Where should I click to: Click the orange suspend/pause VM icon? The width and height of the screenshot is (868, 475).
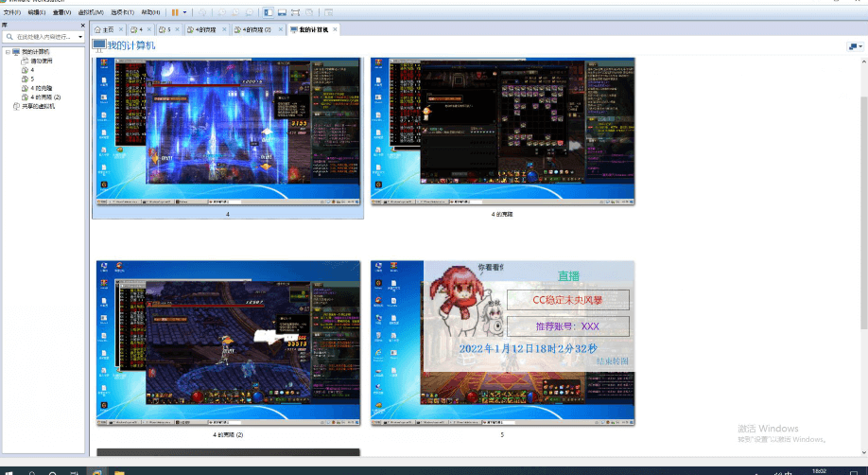point(175,12)
